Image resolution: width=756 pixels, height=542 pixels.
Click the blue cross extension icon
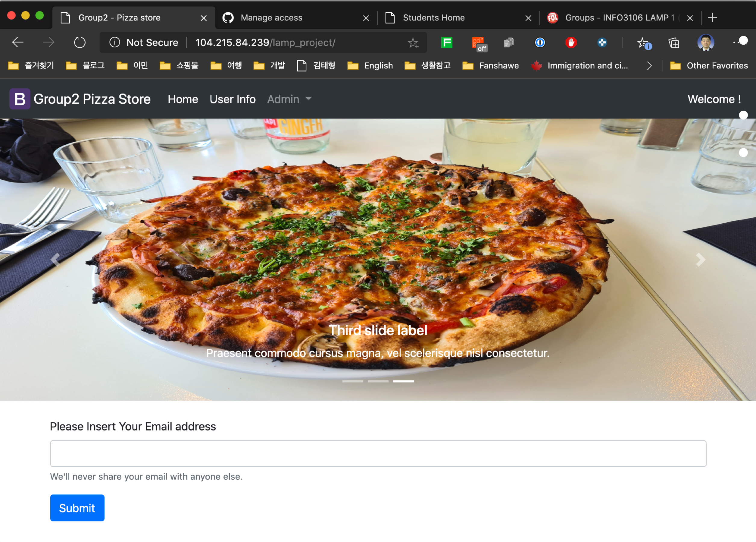pos(602,43)
